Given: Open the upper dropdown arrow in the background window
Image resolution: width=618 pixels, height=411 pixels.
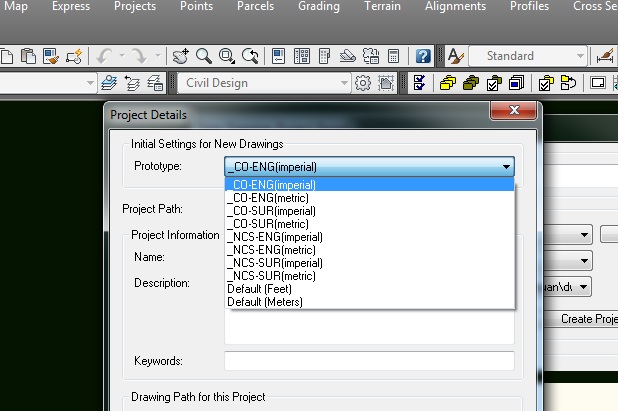Looking at the screenshot, I should click(x=584, y=235).
